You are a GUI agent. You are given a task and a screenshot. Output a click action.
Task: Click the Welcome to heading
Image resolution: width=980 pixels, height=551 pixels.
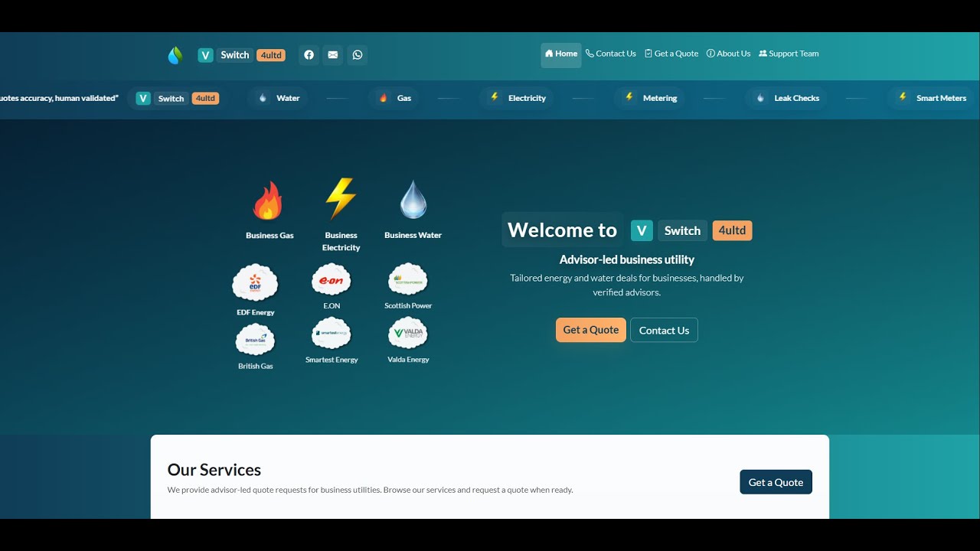(x=562, y=230)
